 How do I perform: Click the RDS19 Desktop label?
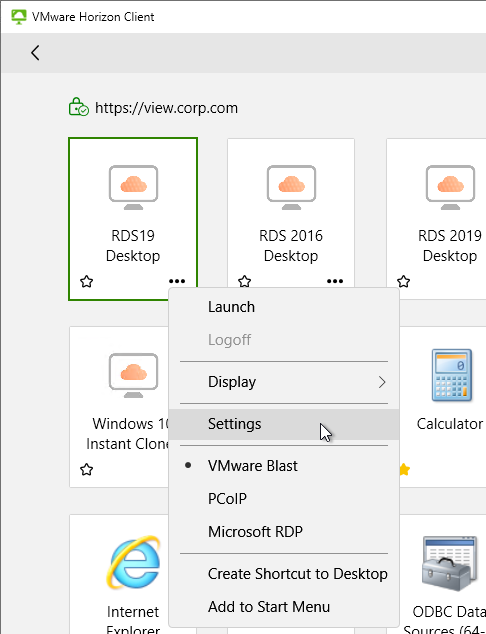[133, 245]
